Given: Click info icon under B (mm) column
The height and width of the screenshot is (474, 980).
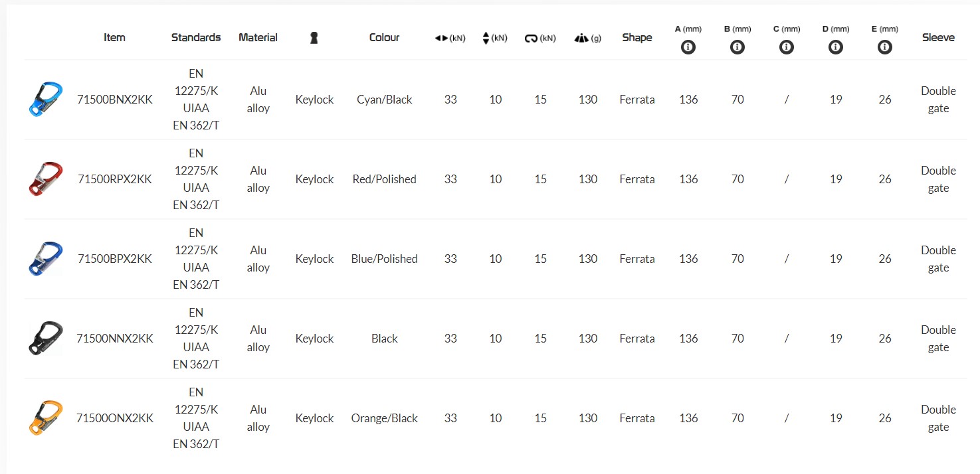Looking at the screenshot, I should coord(737,47).
